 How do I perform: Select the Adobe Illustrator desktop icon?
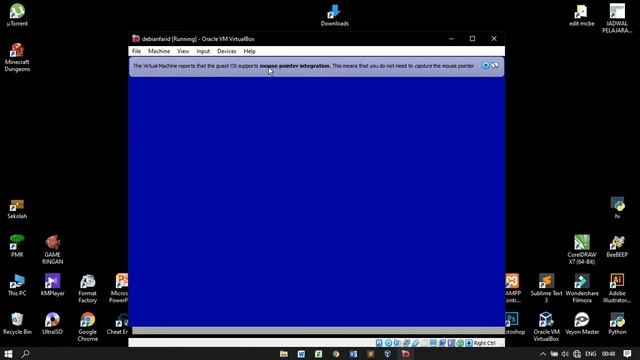617,288
